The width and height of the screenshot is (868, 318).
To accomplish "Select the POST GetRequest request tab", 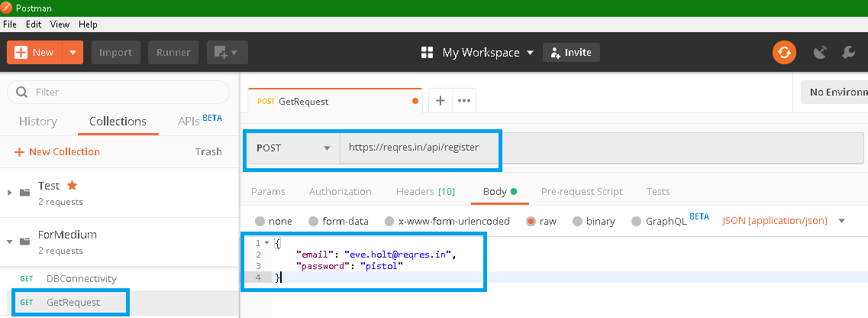I will pos(335,102).
